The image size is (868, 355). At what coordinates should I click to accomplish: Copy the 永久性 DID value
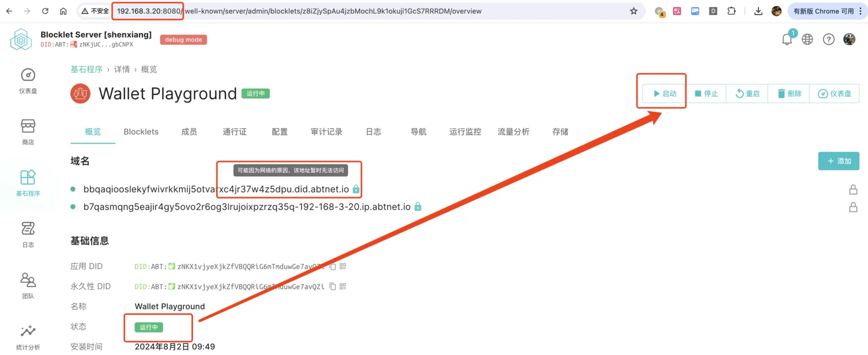tap(333, 287)
